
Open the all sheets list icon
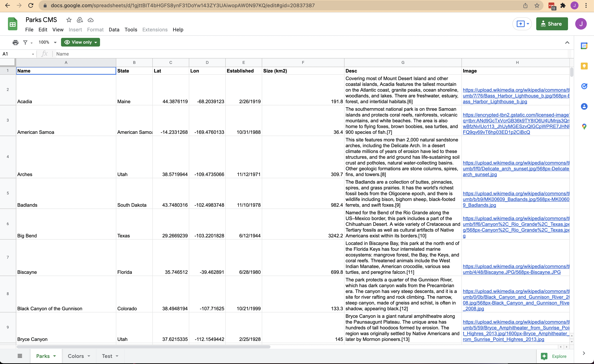pyautogui.click(x=20, y=356)
